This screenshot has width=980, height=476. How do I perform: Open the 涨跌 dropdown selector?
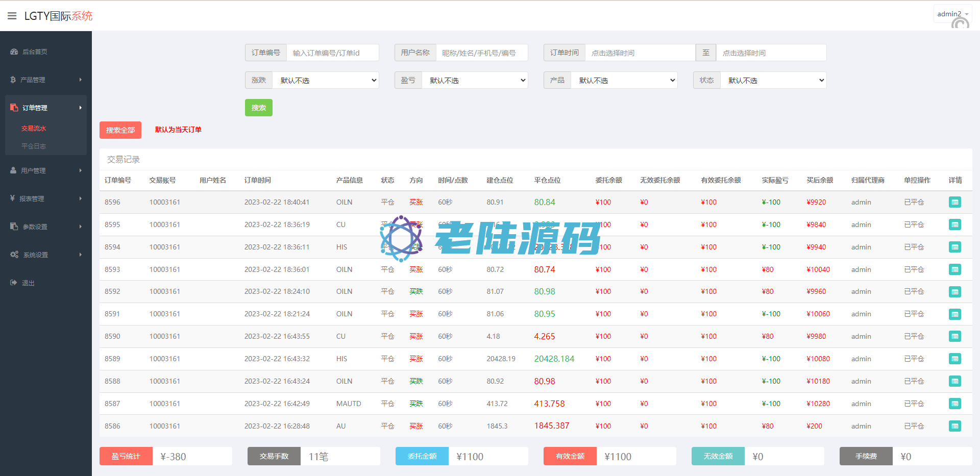click(326, 80)
